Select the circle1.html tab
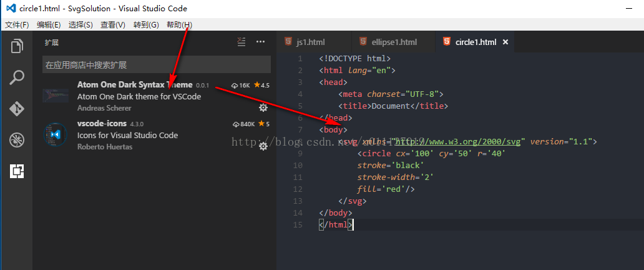Screen dimensions: 644x270 475,42
